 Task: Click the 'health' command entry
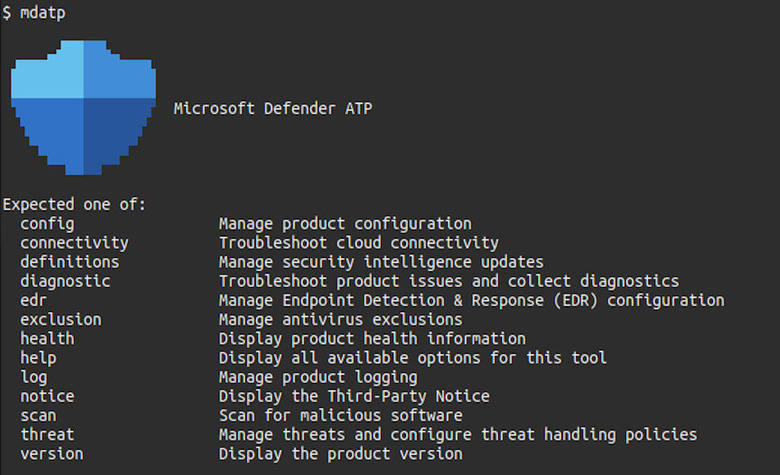coord(47,339)
